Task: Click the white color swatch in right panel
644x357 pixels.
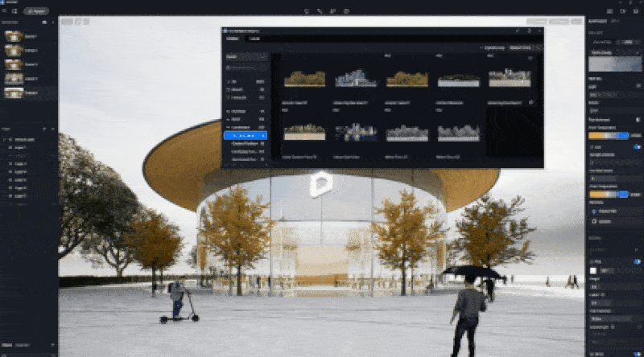Action: coord(593,271)
